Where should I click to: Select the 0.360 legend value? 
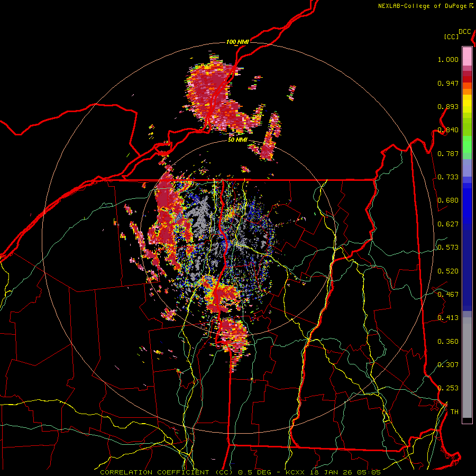[x=448, y=342]
